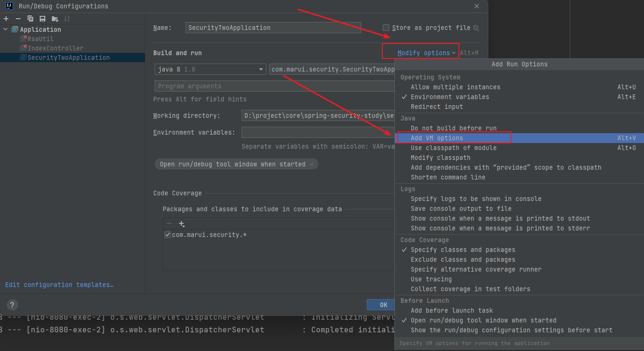This screenshot has width=644, height=351.
Task: Click the Add New Configuration plus icon
Action: (6, 19)
